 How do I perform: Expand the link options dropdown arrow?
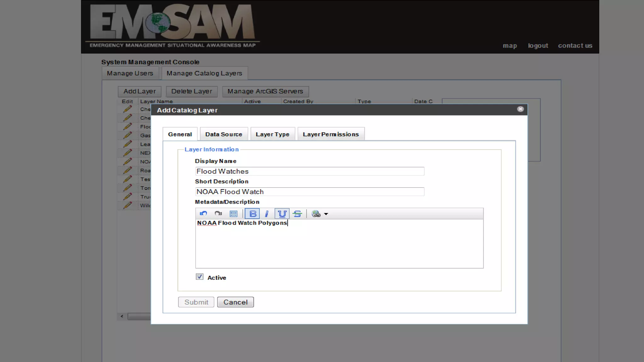(x=326, y=214)
